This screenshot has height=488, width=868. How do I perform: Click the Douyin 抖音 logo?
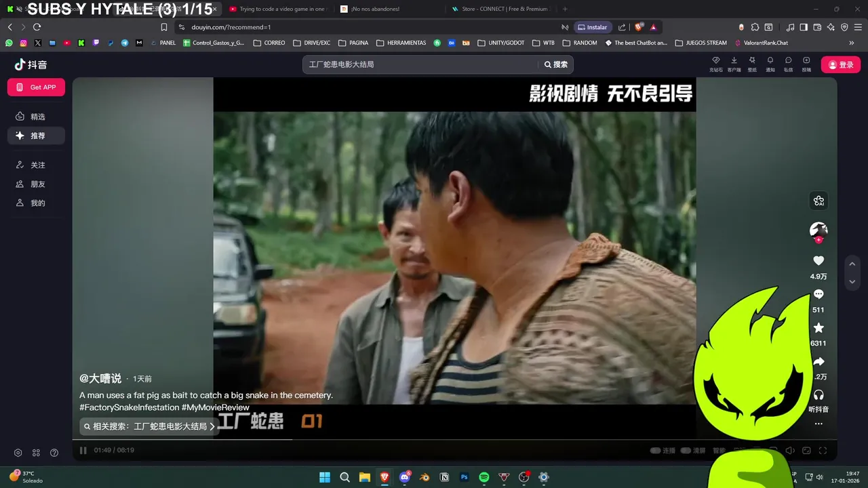pos(31,64)
